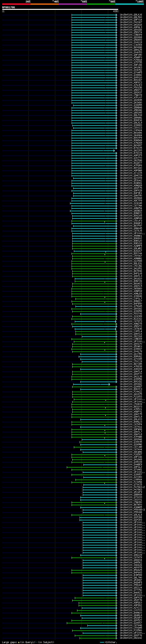Select hit label UniRef100_P21653
Viewport: 146px width, 644px height.
[x=131, y=397]
